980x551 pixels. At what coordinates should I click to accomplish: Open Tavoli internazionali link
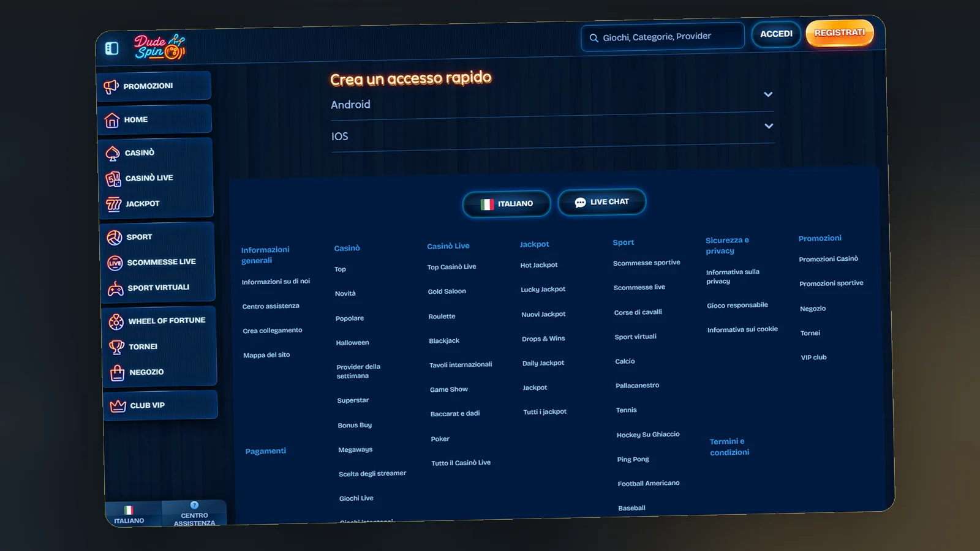point(461,365)
